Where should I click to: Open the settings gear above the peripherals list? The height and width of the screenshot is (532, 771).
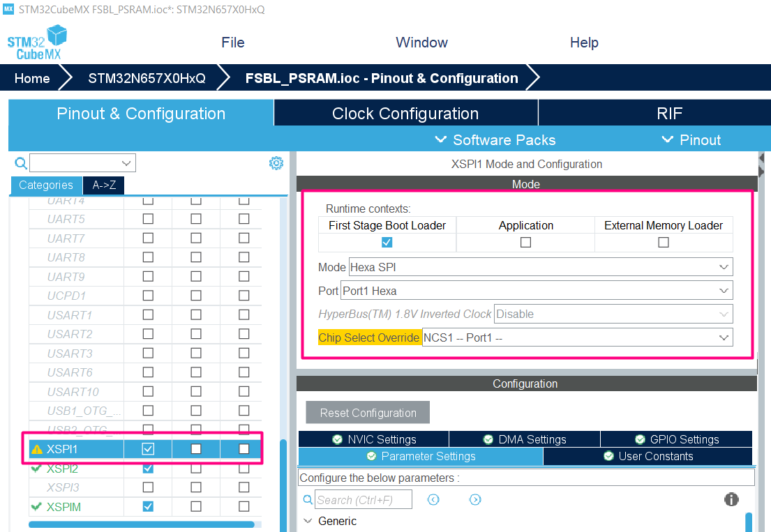(x=276, y=162)
